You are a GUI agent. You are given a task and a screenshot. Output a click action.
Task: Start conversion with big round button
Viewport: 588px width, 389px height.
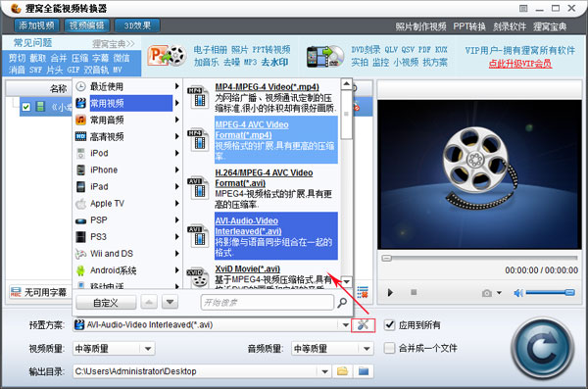[x=543, y=349]
